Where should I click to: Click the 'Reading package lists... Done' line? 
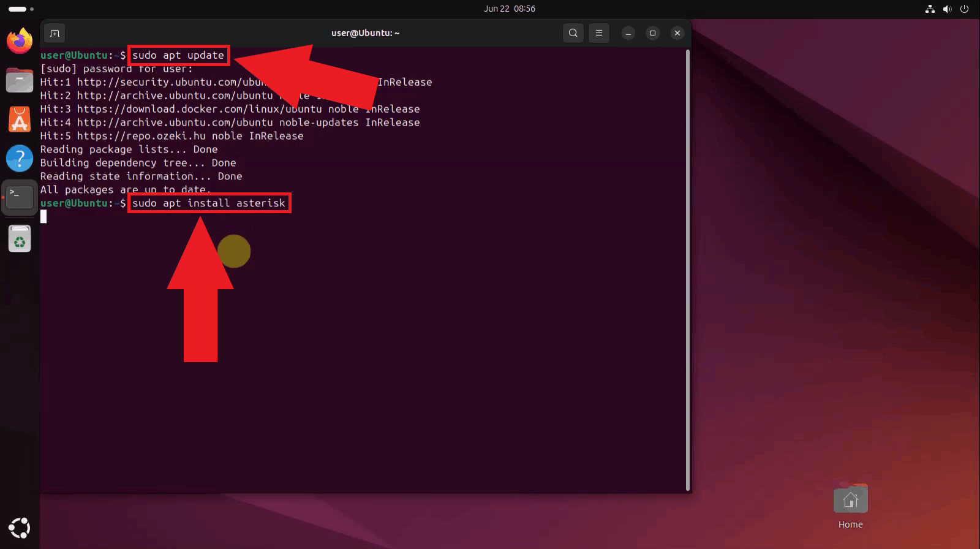(x=129, y=150)
